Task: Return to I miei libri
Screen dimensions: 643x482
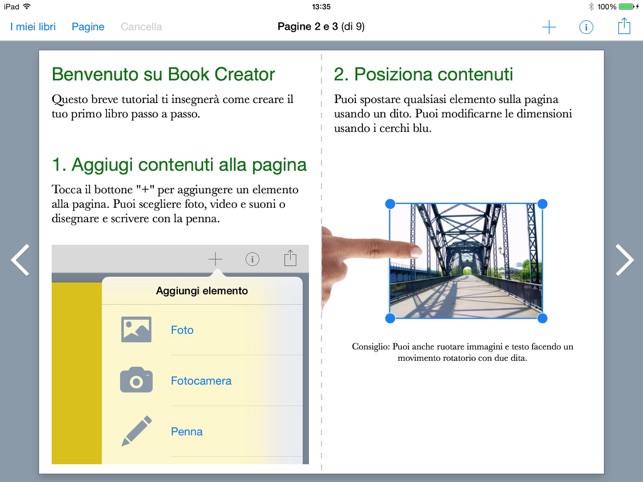Action: click(33, 27)
